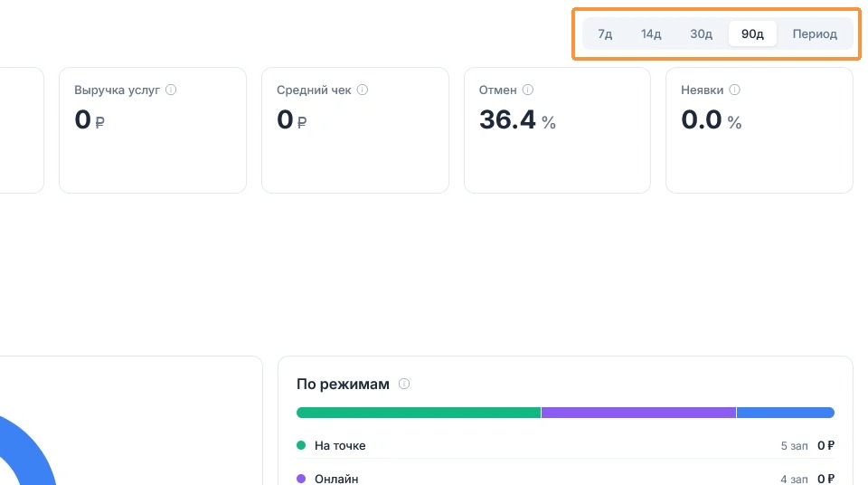Open the Неявки info icon
This screenshot has height=485, width=868.
click(x=734, y=90)
